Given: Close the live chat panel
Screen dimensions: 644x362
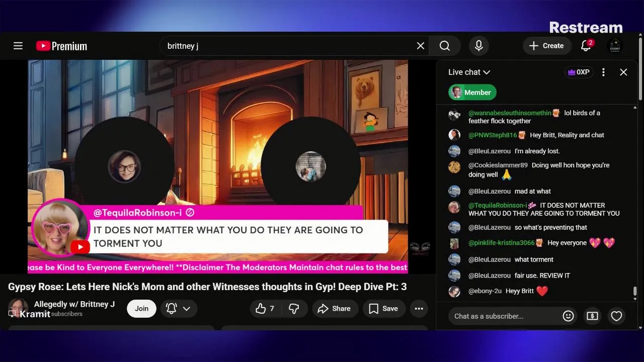Looking at the screenshot, I should (623, 72).
